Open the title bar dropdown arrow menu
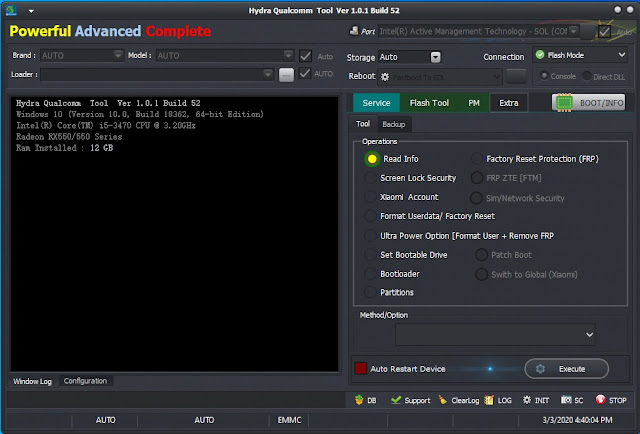 coord(31,11)
